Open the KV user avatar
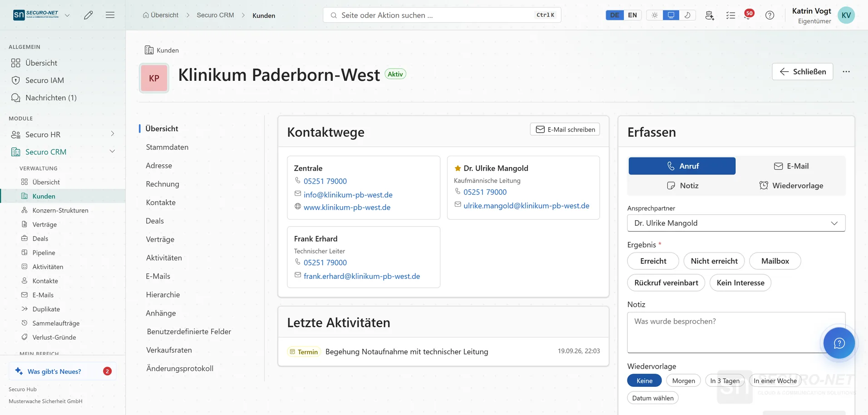The image size is (868, 415). click(x=846, y=15)
